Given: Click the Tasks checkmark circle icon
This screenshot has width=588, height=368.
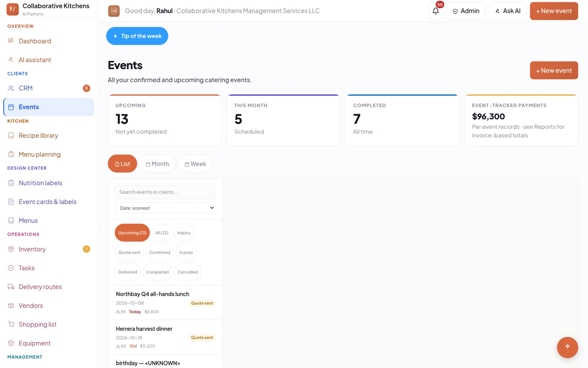Looking at the screenshot, I should [11, 268].
